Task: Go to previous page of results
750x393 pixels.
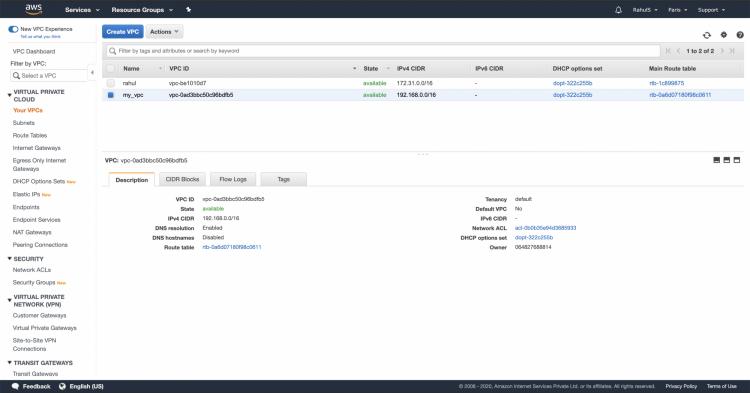Action: pos(678,51)
